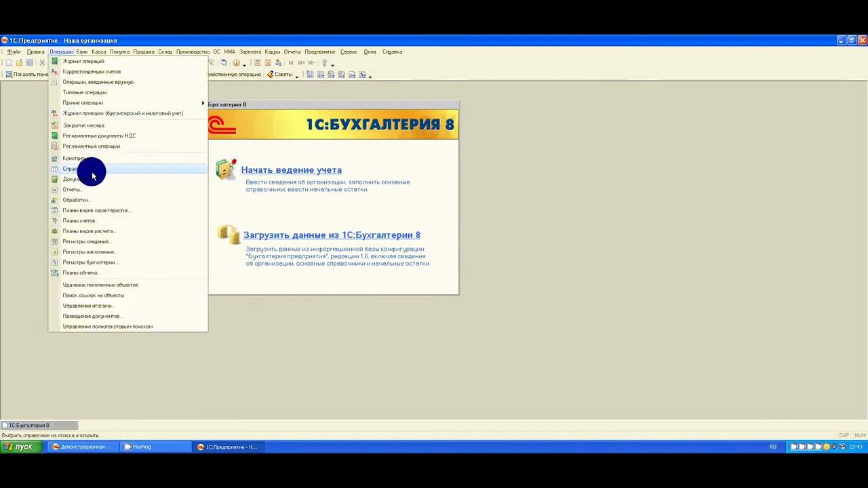Screen dimensions: 868x488
Task: Click the Корреспонденции счетов Дт/Кт icon
Action: click(x=55, y=72)
